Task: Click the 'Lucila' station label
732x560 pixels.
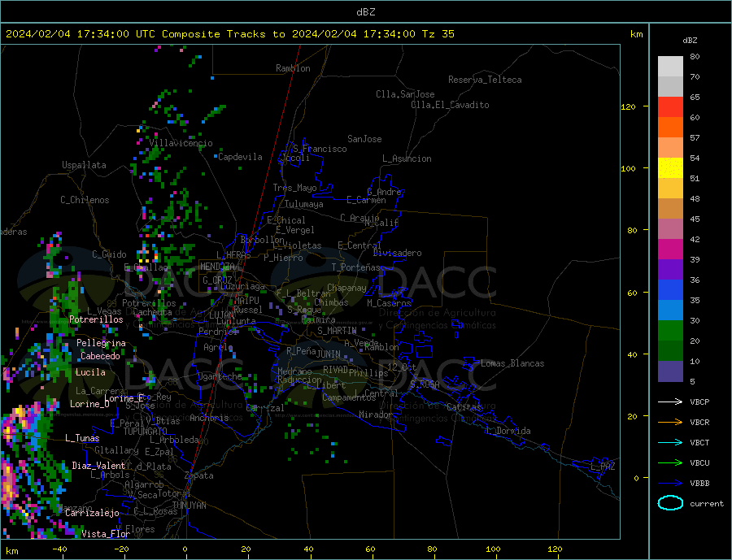Action: pyautogui.click(x=90, y=372)
